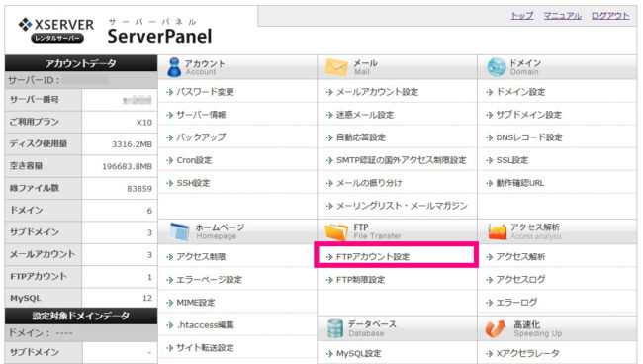Select disk usage value 3316.2MB
This screenshot has height=364, width=643.
[x=132, y=144]
